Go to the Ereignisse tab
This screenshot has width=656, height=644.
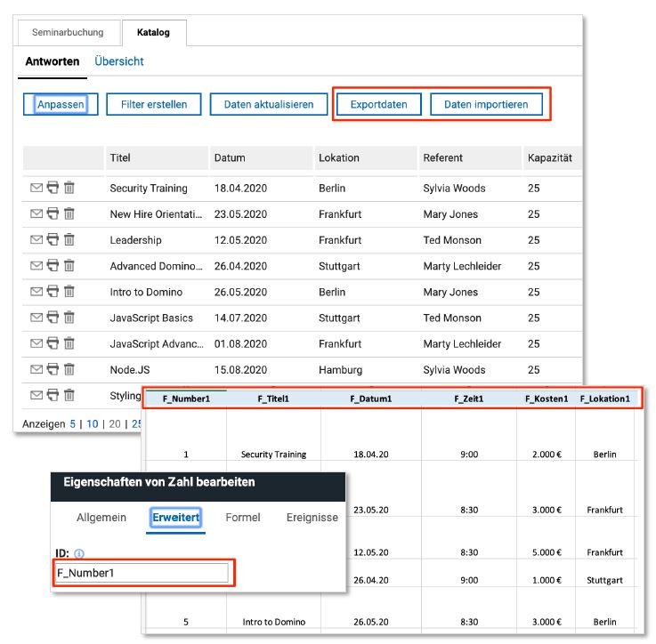tap(312, 518)
